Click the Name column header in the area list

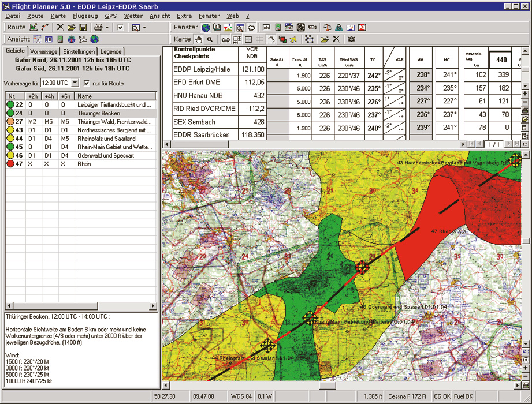point(116,96)
